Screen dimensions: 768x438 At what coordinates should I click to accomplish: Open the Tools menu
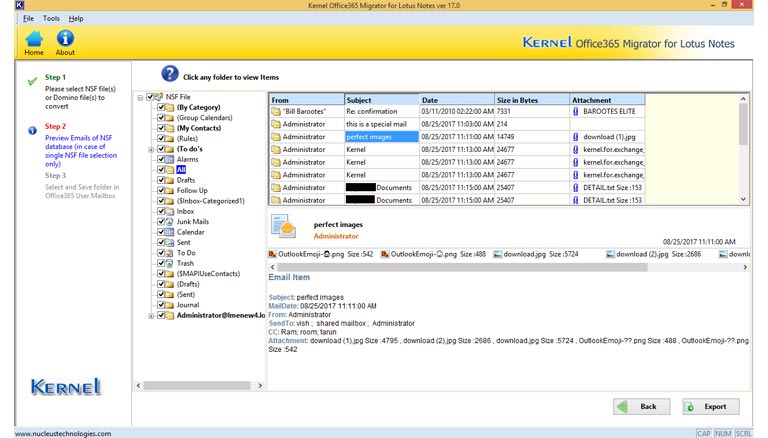51,18
